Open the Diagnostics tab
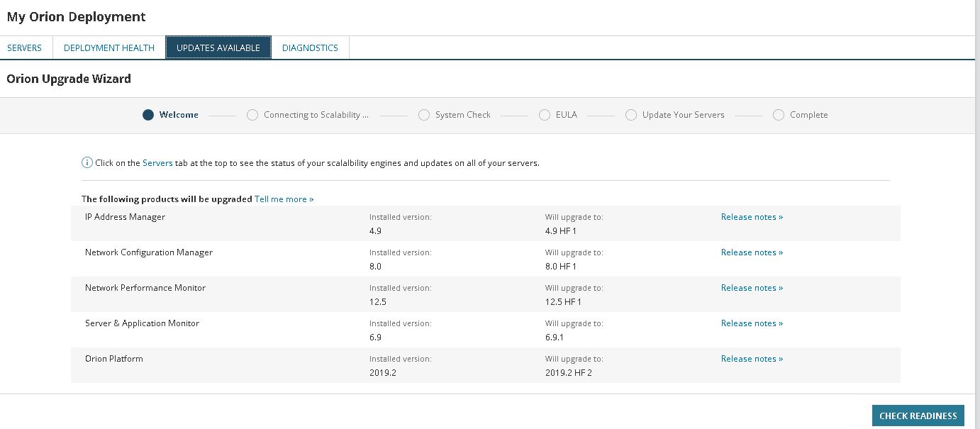This screenshot has height=429, width=980. [x=310, y=48]
